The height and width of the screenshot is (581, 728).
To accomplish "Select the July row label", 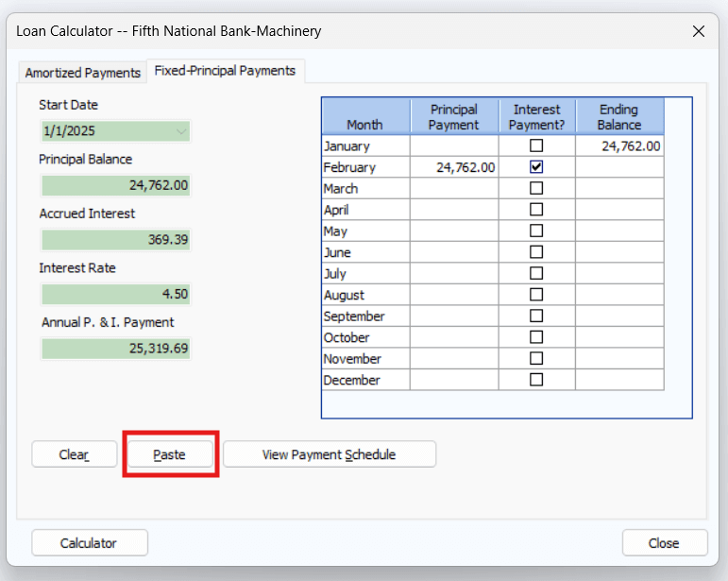I will click(365, 274).
